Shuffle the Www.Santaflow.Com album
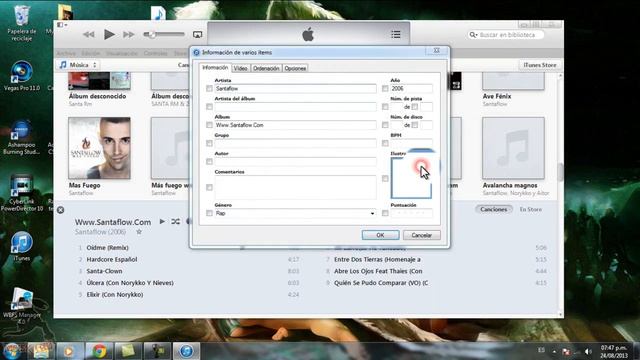The height and width of the screenshot is (360, 640). click(176, 222)
